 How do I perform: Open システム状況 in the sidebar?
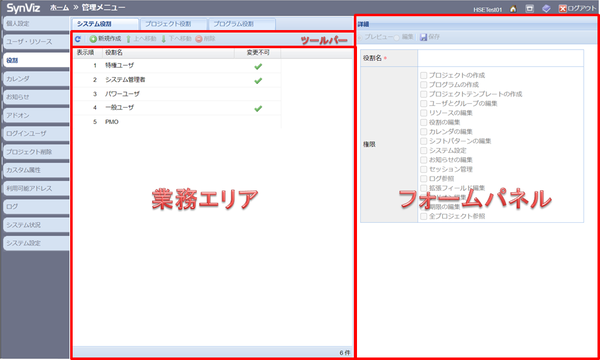[x=36, y=225]
